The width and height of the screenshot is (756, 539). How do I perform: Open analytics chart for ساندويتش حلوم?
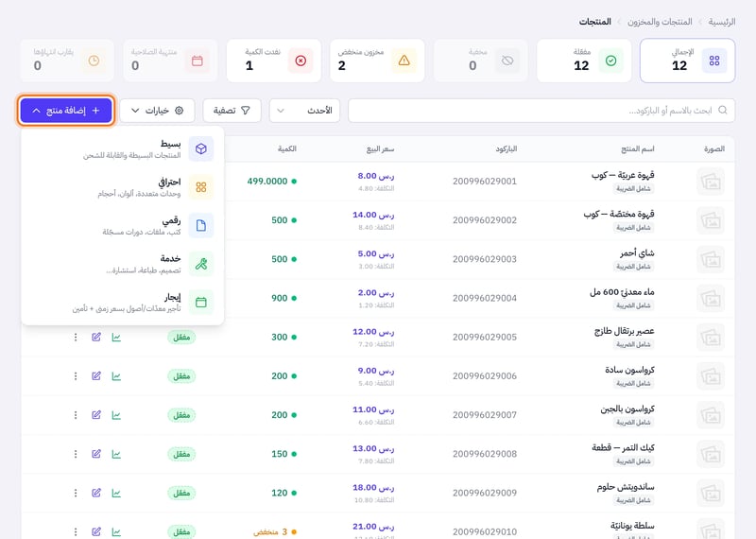(116, 493)
